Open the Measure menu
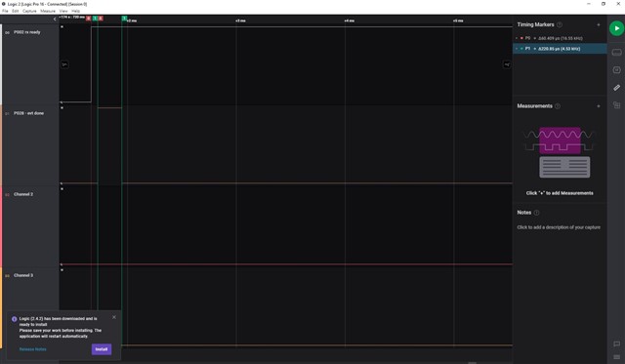625x364 pixels. pyautogui.click(x=48, y=11)
